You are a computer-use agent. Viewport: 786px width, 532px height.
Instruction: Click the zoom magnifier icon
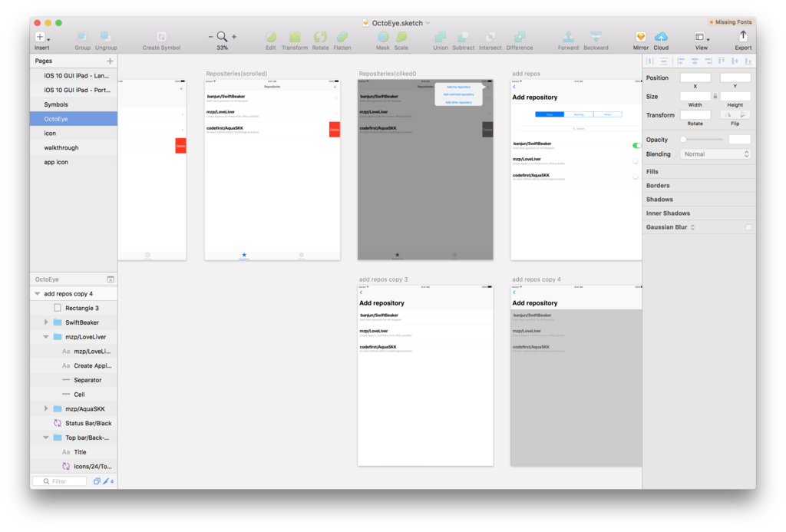(222, 37)
